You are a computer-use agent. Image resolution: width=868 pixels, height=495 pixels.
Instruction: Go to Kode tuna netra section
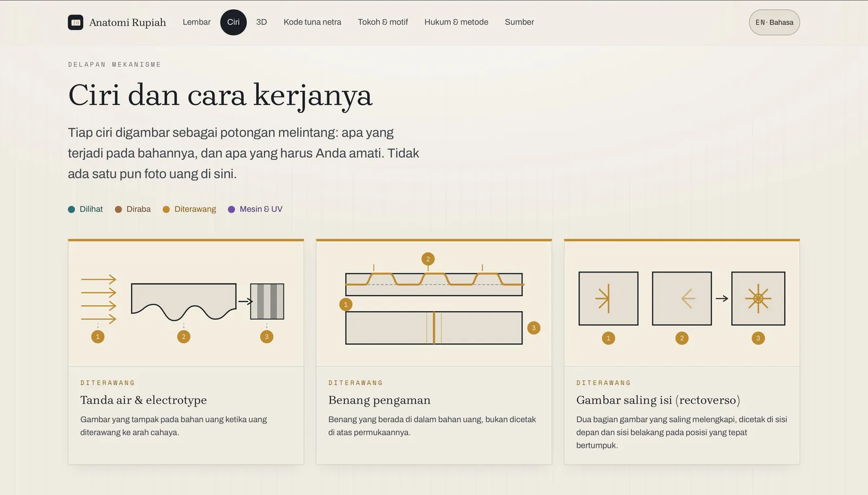[312, 22]
